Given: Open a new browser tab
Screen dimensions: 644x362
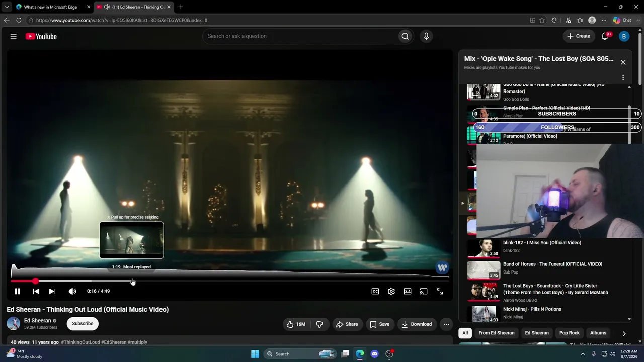Looking at the screenshot, I should click(x=181, y=7).
